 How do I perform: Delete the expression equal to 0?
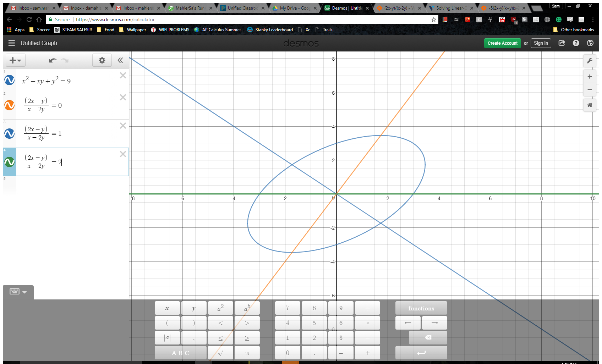pos(123,97)
